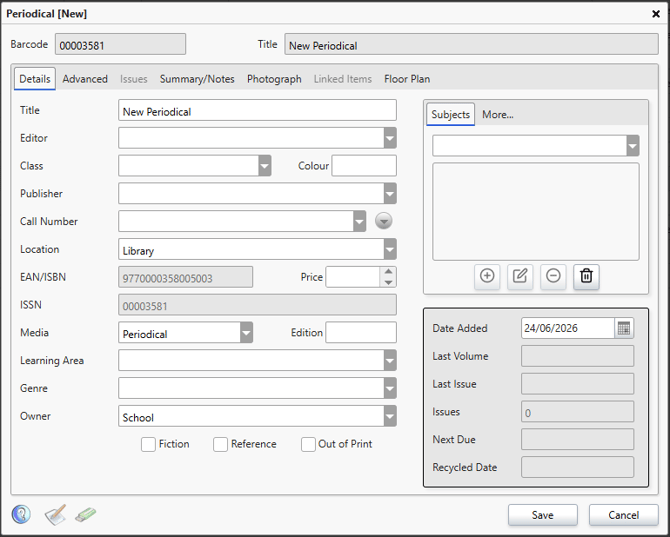This screenshot has width=670, height=537.
Task: Expand the Publisher dropdown
Action: click(390, 194)
